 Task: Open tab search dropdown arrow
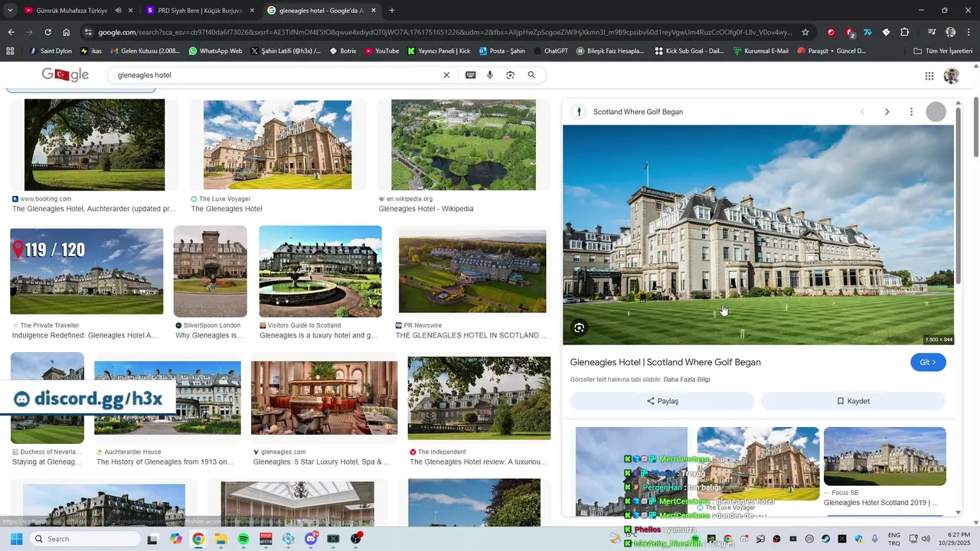point(10,11)
